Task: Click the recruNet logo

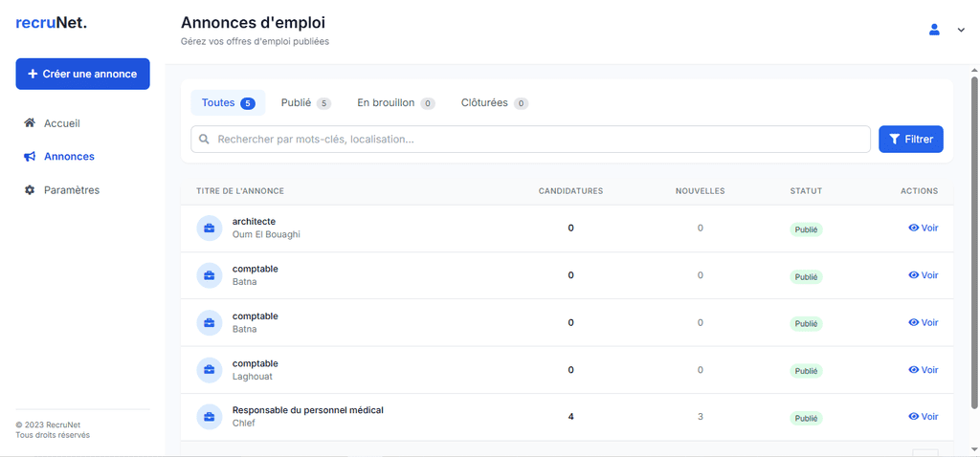Action: 52,23
